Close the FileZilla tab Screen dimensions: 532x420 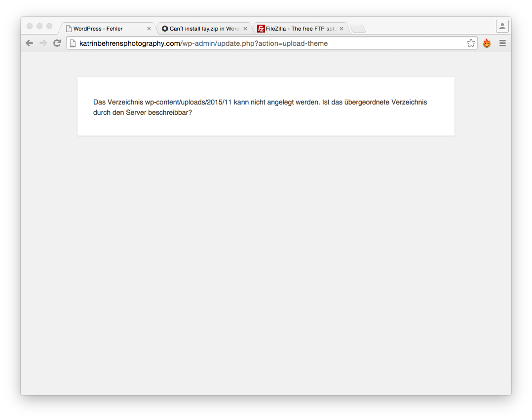coord(341,29)
